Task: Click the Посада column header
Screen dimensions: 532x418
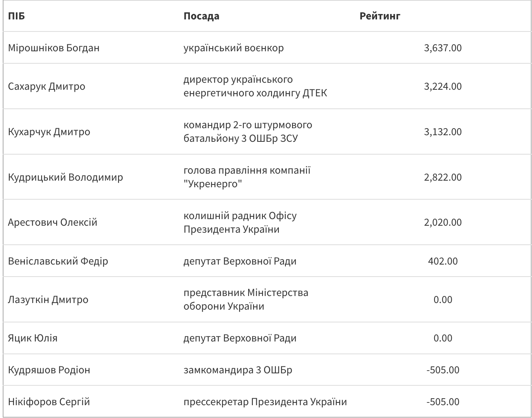Action: click(201, 16)
